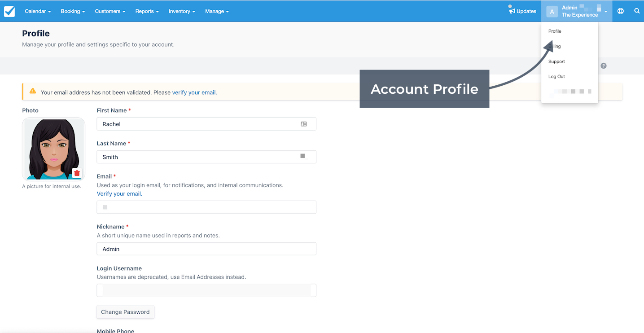
Task: Expand the Booking menu
Action: click(73, 11)
